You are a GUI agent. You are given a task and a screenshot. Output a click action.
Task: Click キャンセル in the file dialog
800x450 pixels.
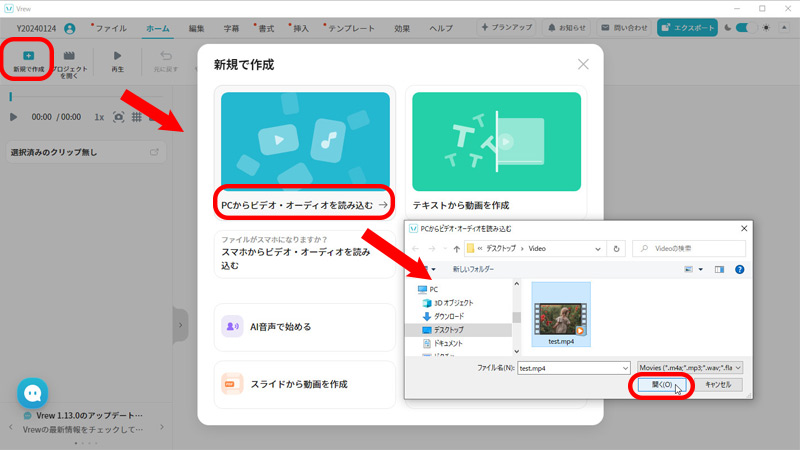(718, 385)
